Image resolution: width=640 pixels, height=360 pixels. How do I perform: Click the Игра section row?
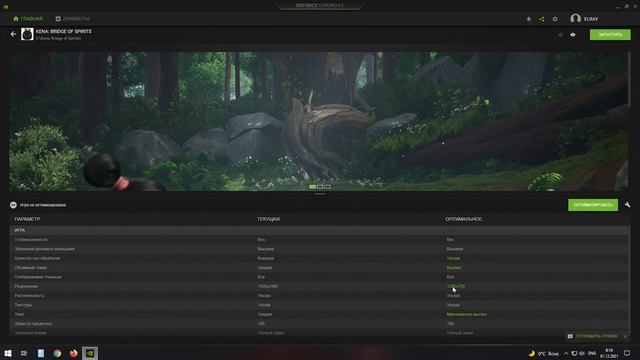tap(320, 230)
